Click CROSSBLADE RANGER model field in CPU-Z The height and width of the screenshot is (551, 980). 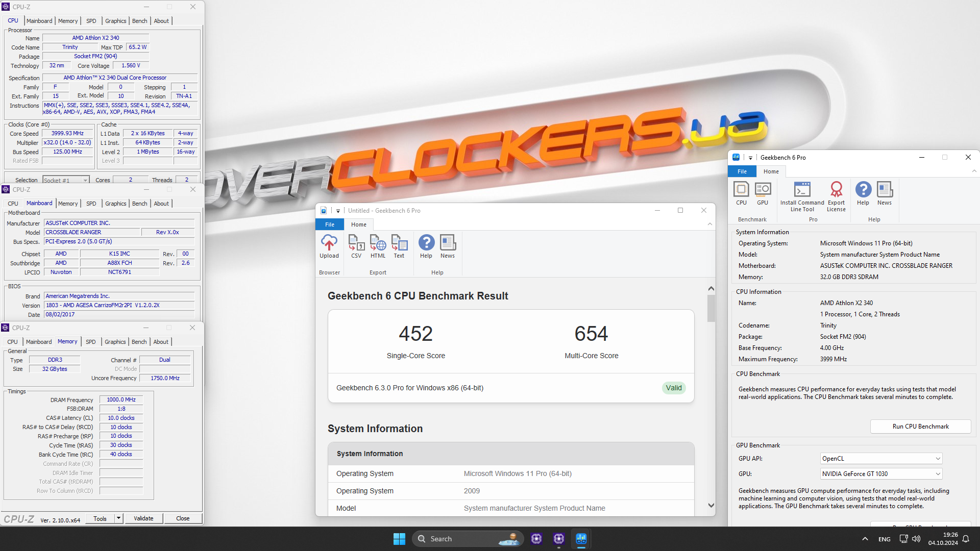click(x=92, y=232)
